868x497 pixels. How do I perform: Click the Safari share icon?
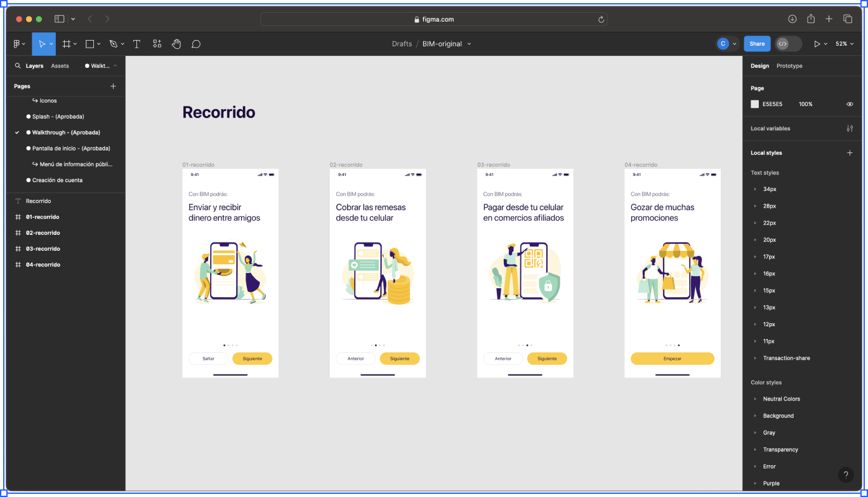[x=811, y=18]
